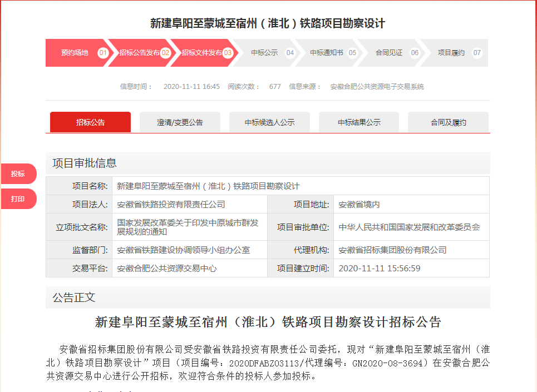Click the 国家发展改革委关于印发中原城市群发展规划的通知 cell
The width and height of the screenshot is (537, 392).
(x=190, y=227)
